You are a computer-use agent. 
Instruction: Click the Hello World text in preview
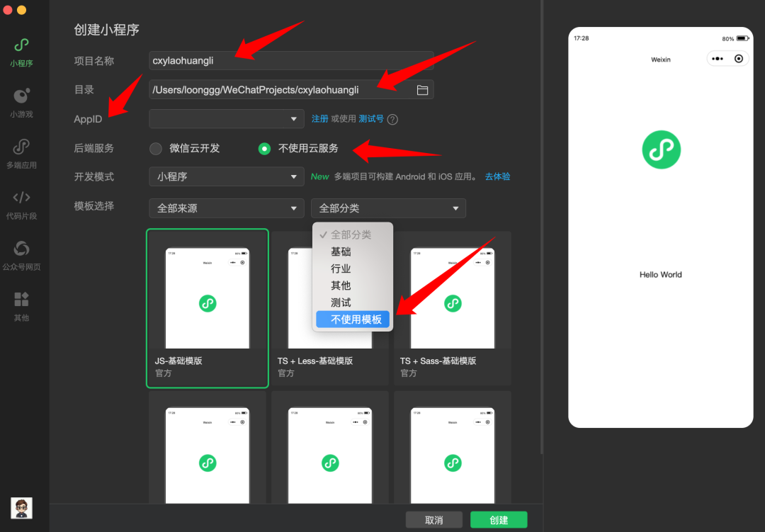click(661, 275)
